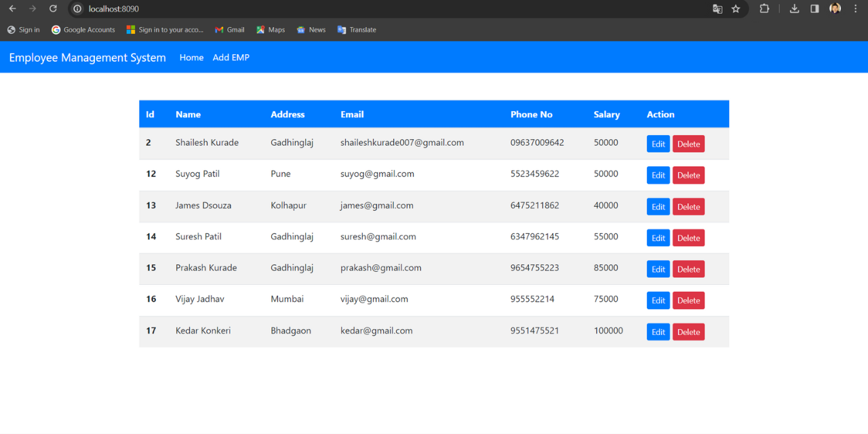Edit the record for Vijay Jadhav
The image size is (868, 434).
pyautogui.click(x=658, y=300)
